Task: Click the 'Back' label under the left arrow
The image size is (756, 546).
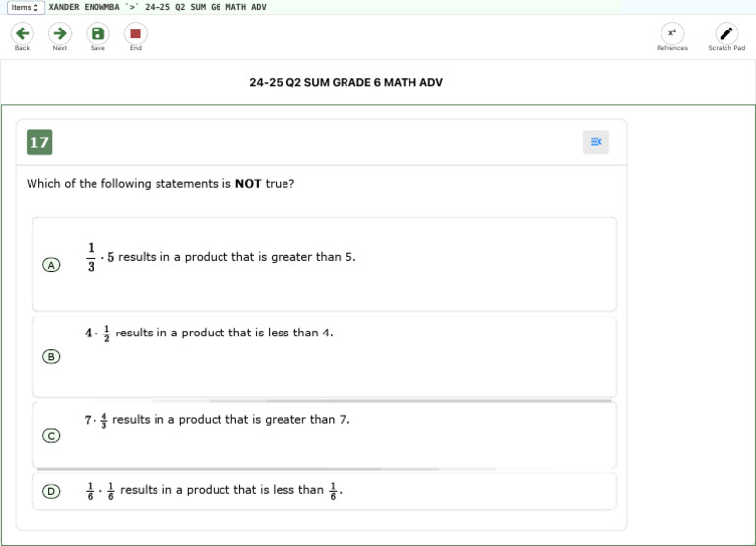Action: click(23, 48)
